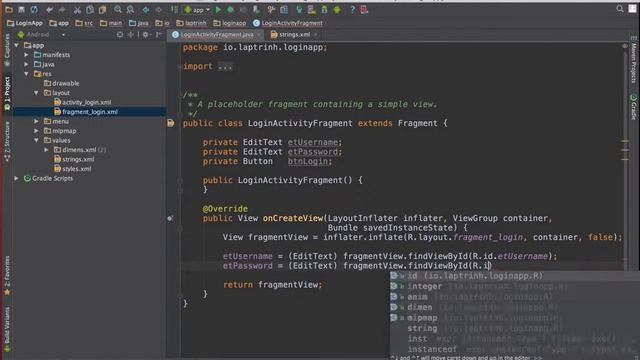This screenshot has height=360, width=640.
Task: Open the Favorites tool window tab
Action: point(7,275)
